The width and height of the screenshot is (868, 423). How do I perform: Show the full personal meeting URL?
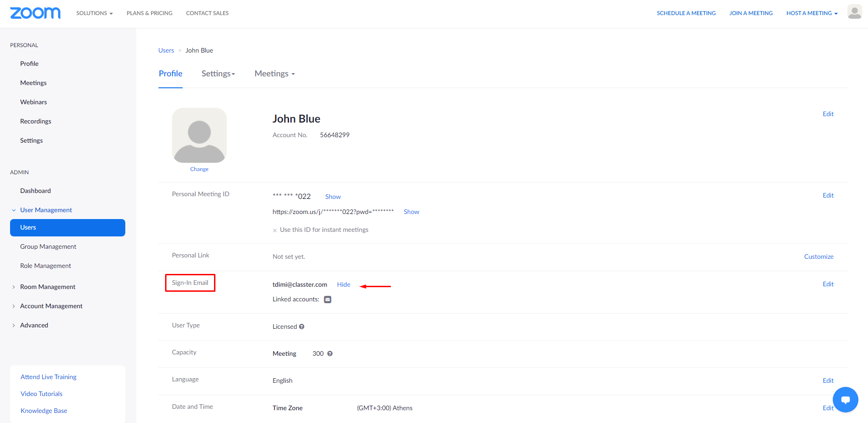(412, 212)
